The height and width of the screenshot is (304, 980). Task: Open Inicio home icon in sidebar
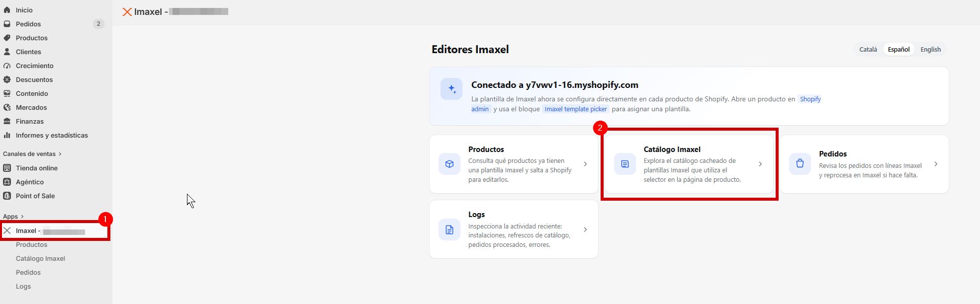tap(7, 10)
